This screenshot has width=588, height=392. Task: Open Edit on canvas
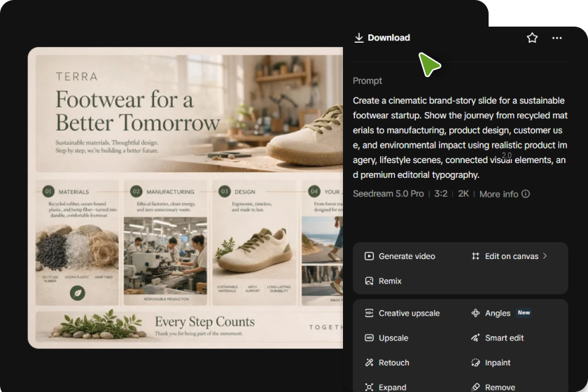click(x=512, y=256)
